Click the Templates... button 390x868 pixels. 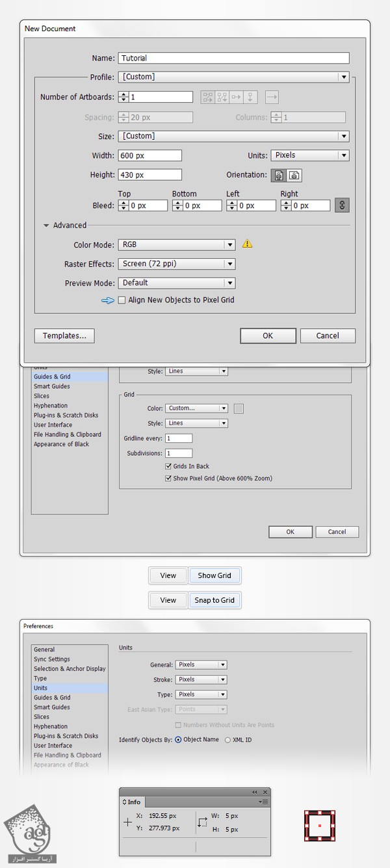pyautogui.click(x=64, y=335)
